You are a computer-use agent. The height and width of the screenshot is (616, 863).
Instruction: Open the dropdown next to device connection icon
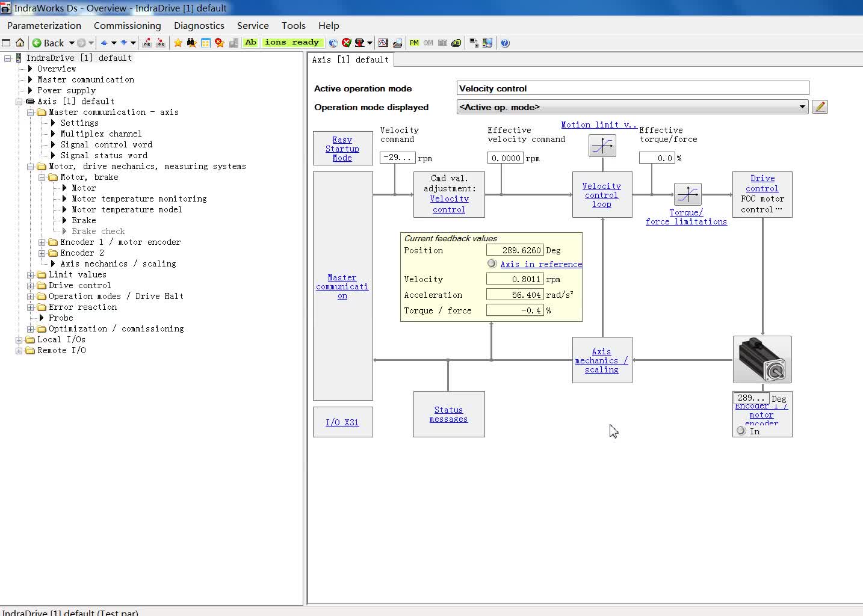[370, 43]
